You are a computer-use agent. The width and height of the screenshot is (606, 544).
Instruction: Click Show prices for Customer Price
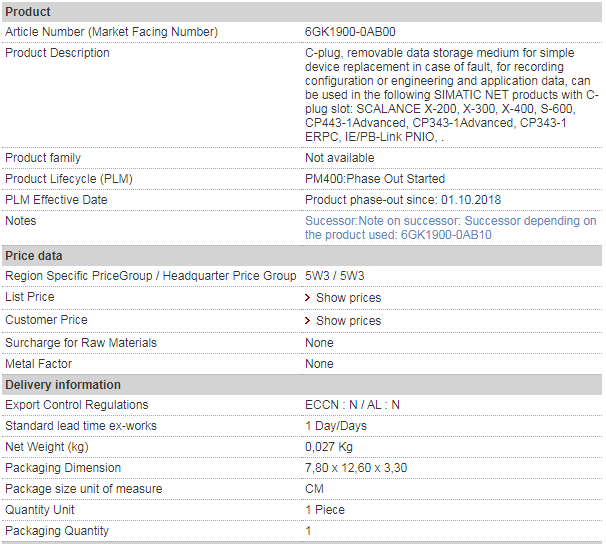pos(348,321)
